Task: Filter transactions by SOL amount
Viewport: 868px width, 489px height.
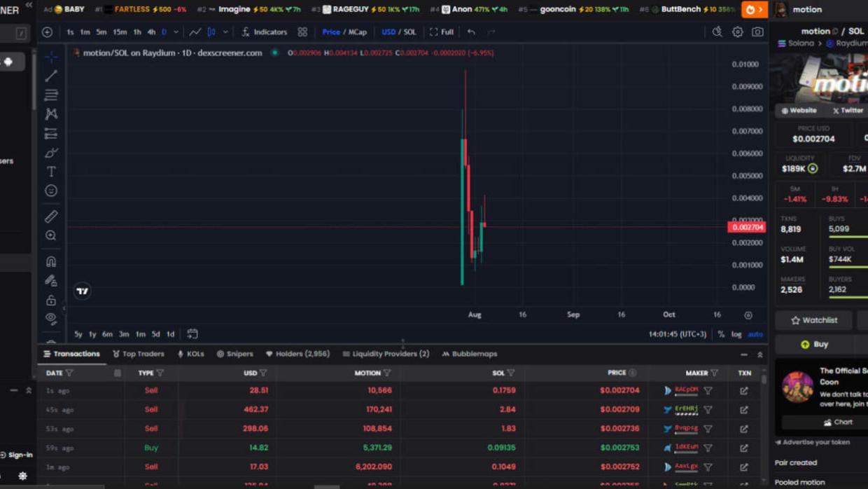Action: tap(511, 373)
